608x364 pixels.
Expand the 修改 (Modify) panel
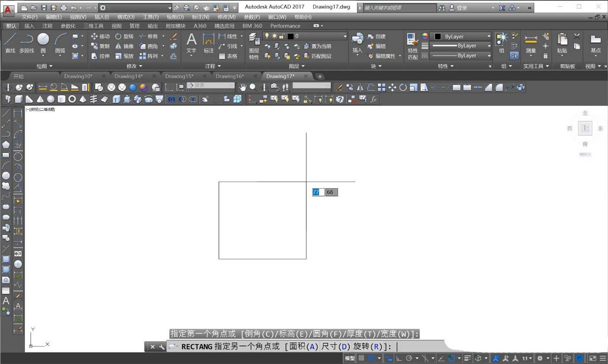(x=135, y=66)
